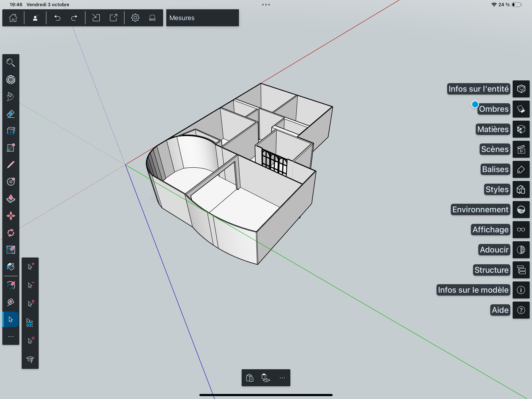Click the Adoucir label
The image size is (532, 399).
tap(494, 250)
